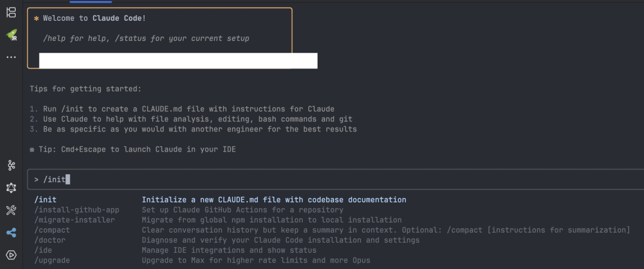Click the active tab underline at top
Image resolution: width=644 pixels, height=269 pixels.
[91, 2]
